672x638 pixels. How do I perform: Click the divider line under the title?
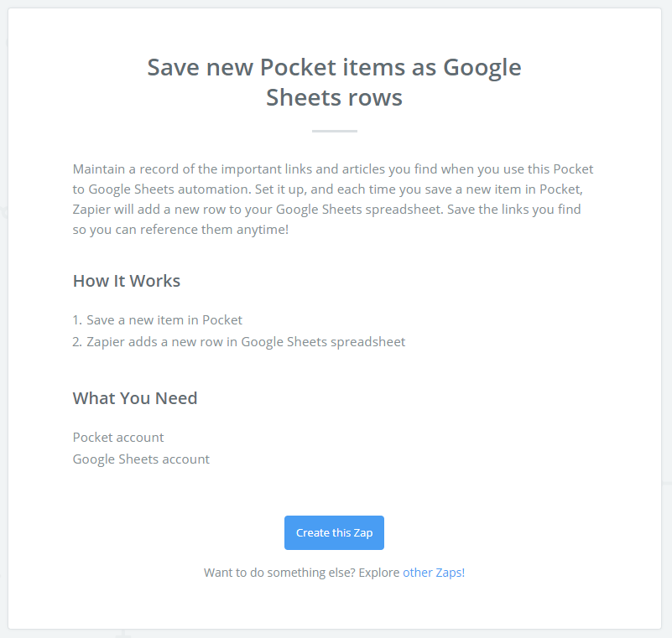[334, 131]
